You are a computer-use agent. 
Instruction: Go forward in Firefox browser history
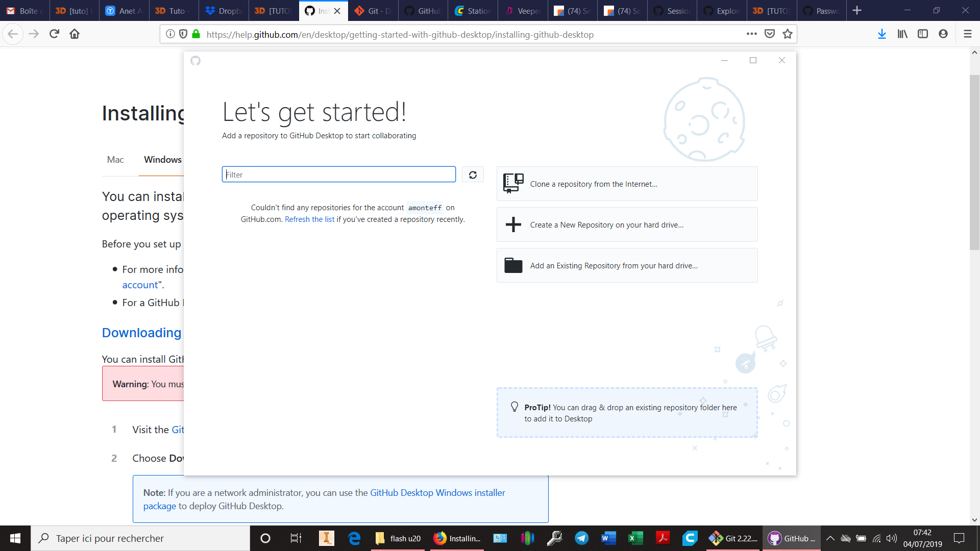[x=34, y=34]
